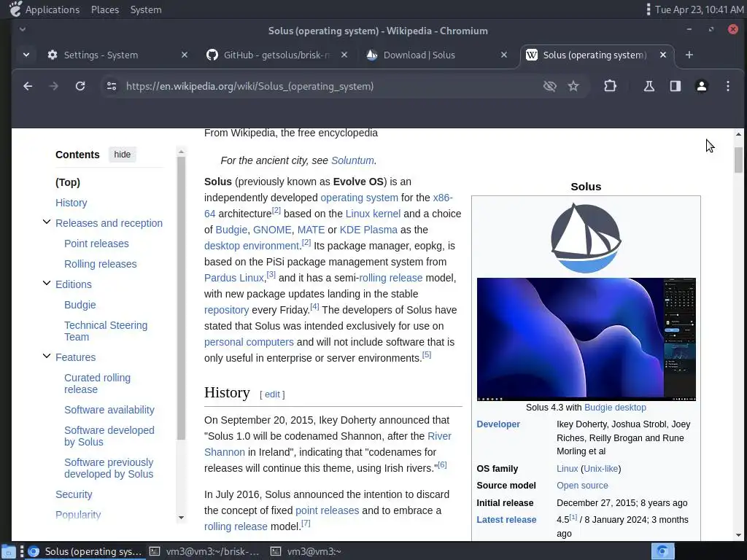Collapse the Editions section in contents
Viewport: 747px width, 560px height.
[x=47, y=283]
